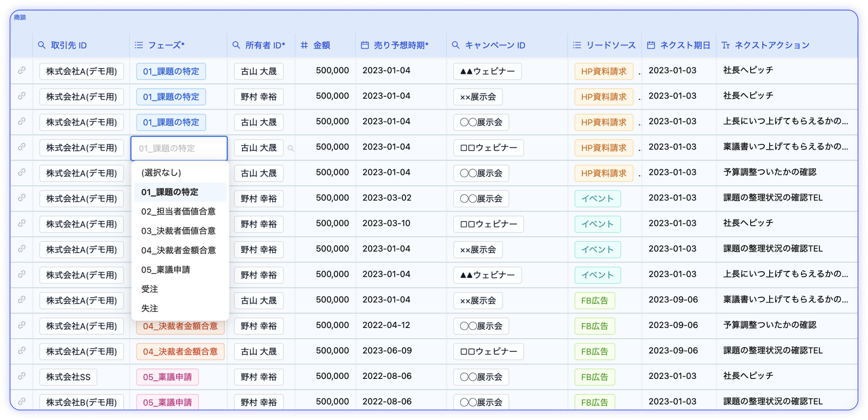
Task: Click the search icon in キャンペーン ID header
Action: 456,45
